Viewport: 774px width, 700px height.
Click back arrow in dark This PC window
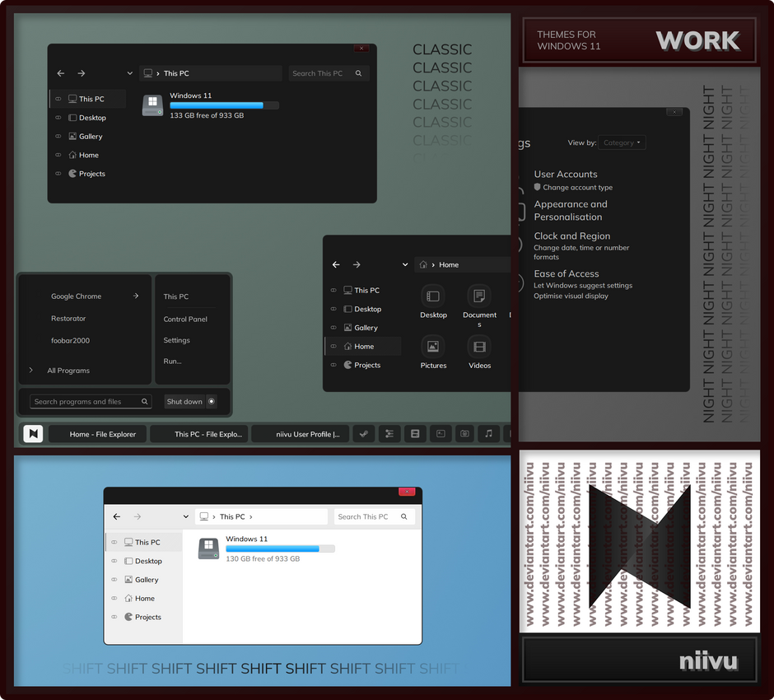click(x=61, y=73)
